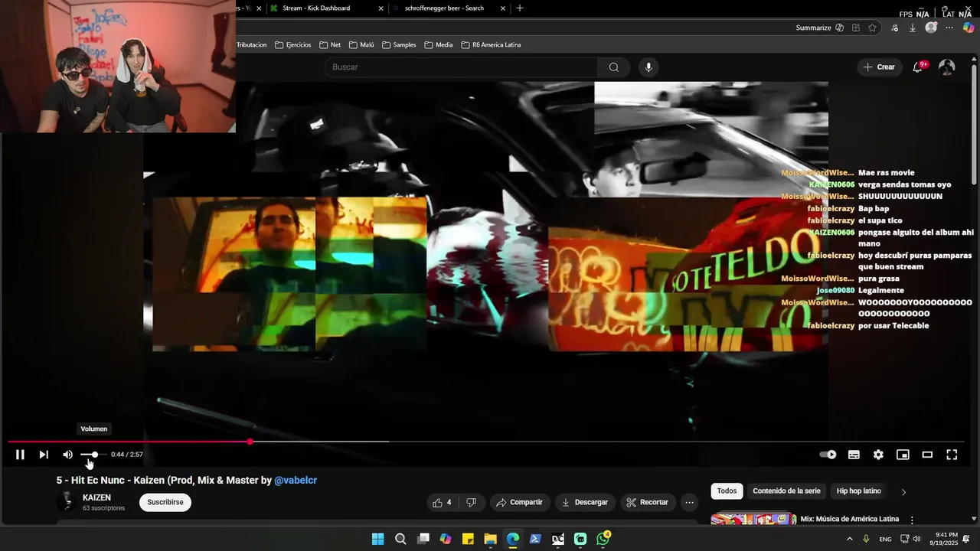Toggle subtitles/closed captions
The image size is (980, 551).
[x=854, y=455]
